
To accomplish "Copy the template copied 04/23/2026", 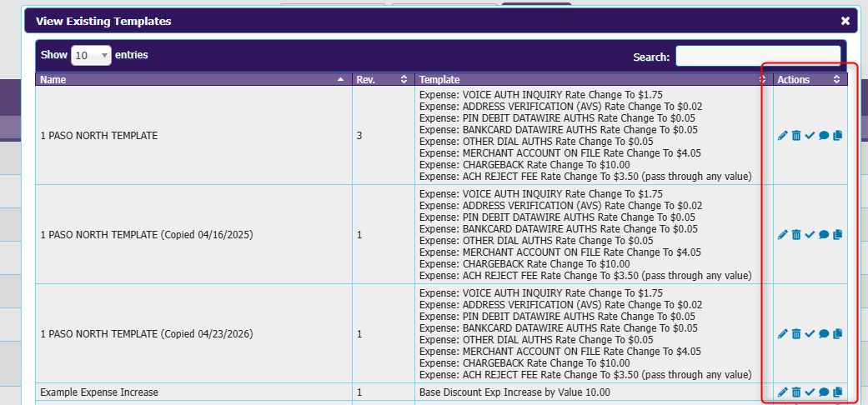I will pyautogui.click(x=837, y=333).
